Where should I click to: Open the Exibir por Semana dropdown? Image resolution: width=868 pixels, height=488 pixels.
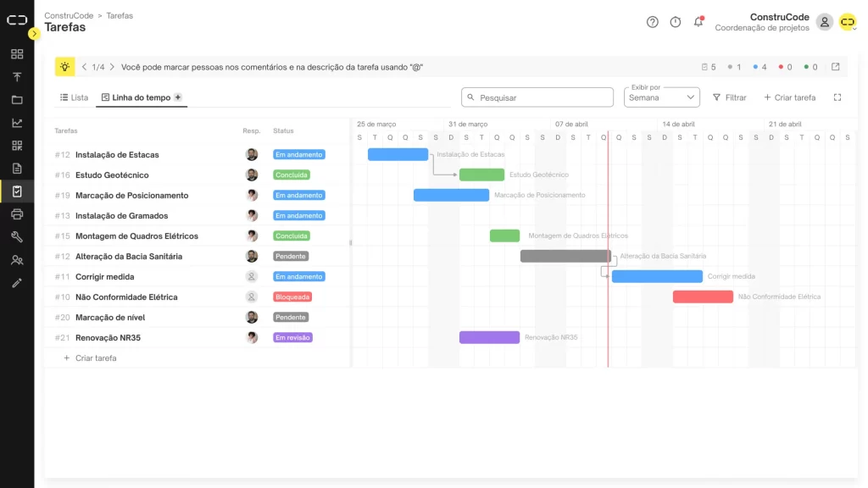click(x=662, y=97)
